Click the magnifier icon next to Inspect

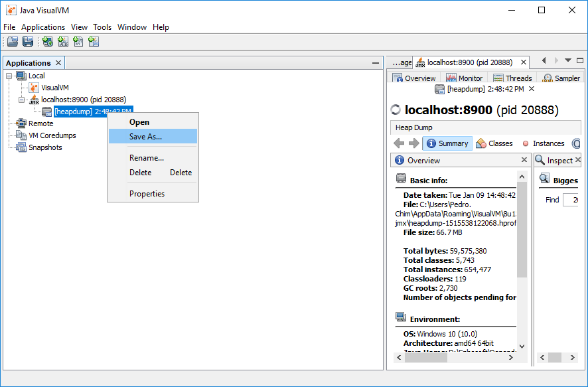[x=540, y=160]
